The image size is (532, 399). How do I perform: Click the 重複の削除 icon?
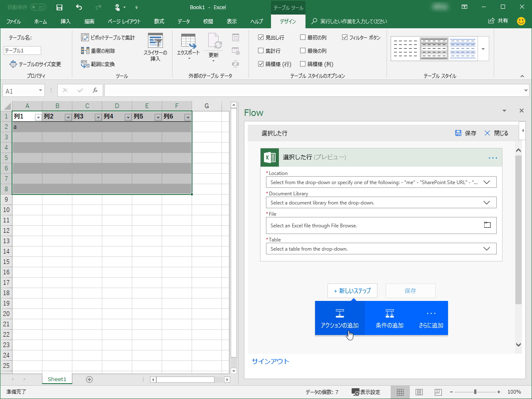coord(97,51)
